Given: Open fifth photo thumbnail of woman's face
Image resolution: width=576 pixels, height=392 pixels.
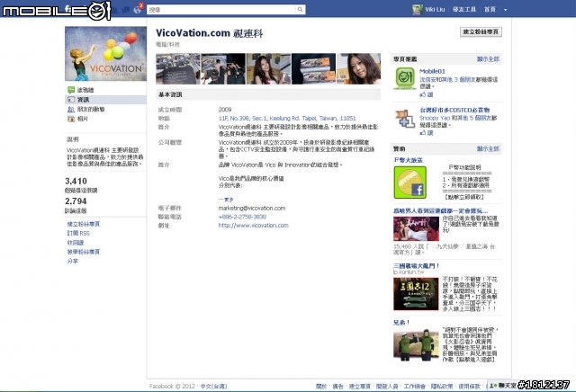Looking at the screenshot, I should pos(359,68).
